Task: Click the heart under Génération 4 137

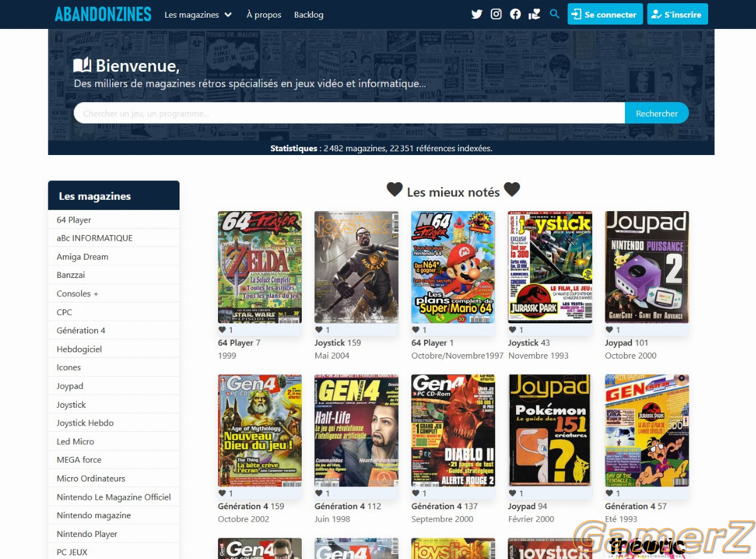Action: tap(416, 493)
